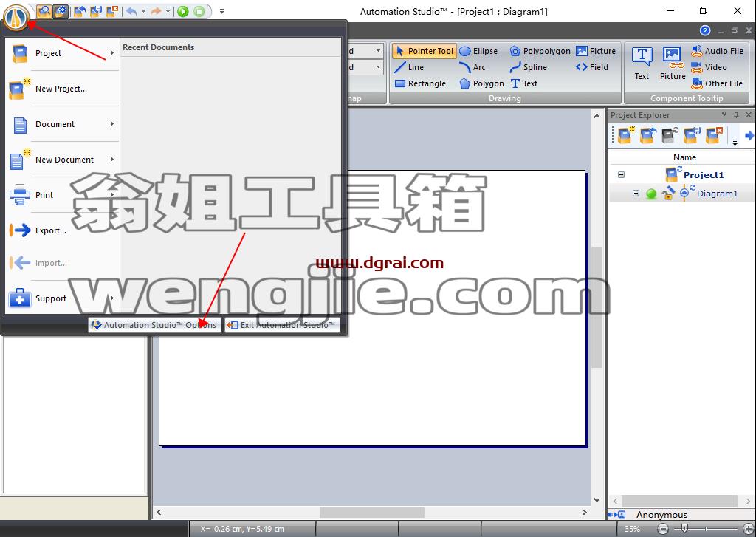Viewport: 756px width, 537px height.
Task: Click the Automation Studio round application button
Action: [16, 16]
